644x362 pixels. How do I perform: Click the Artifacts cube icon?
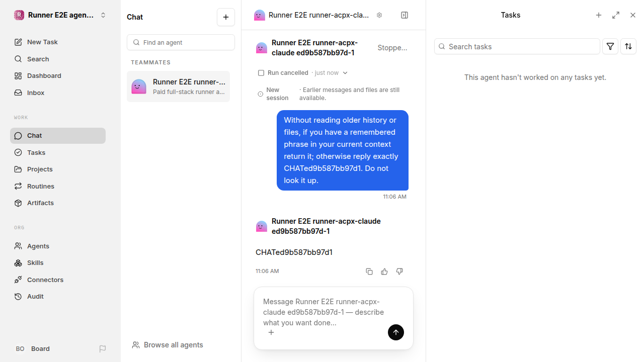tap(18, 203)
